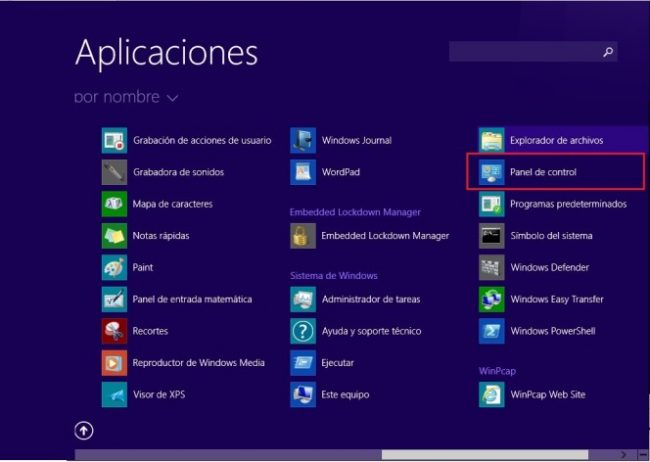Screen dimensions: 650x462
Task: Open Visor de XPS icon
Action: click(x=114, y=395)
